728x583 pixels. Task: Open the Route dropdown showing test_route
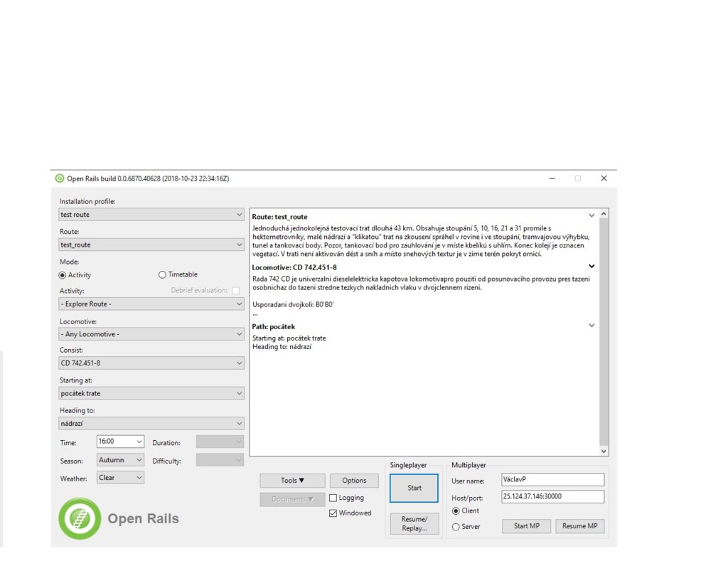click(151, 245)
